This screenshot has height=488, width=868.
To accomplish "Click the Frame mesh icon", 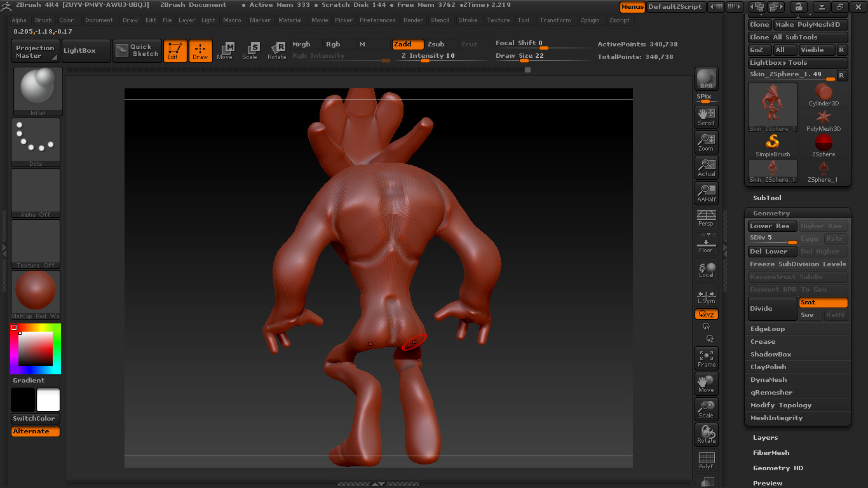I will click(706, 359).
